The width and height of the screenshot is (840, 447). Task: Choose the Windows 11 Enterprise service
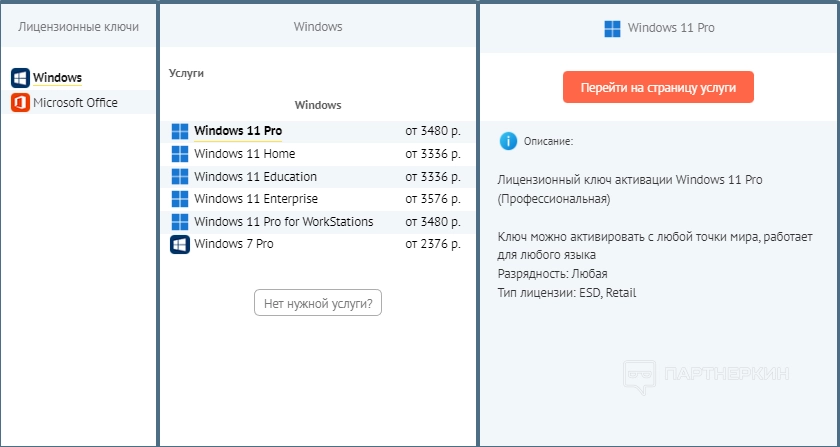click(x=255, y=199)
